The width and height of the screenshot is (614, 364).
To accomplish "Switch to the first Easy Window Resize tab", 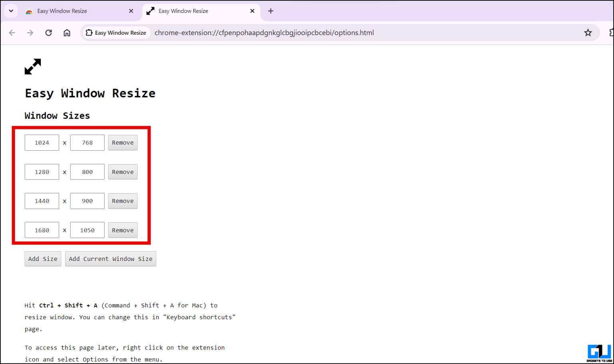I will click(76, 11).
